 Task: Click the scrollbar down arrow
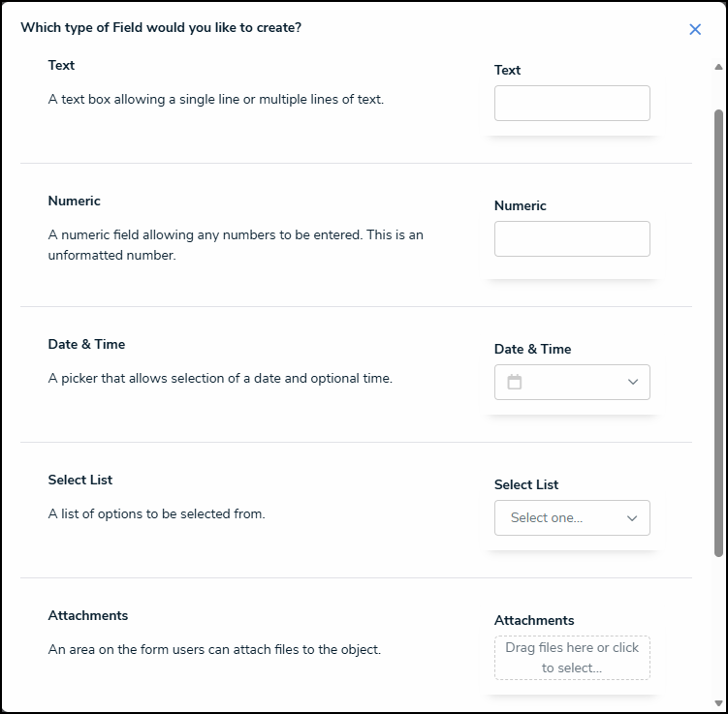coord(718,703)
